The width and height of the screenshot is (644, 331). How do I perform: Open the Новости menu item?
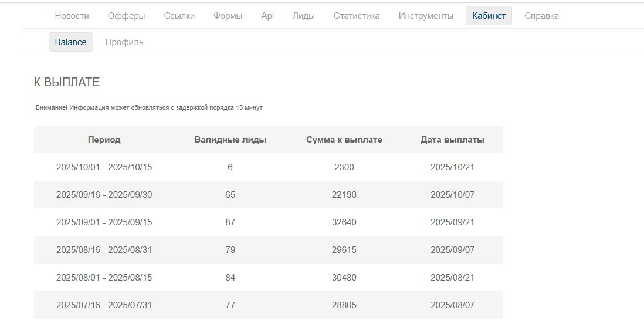tap(72, 16)
